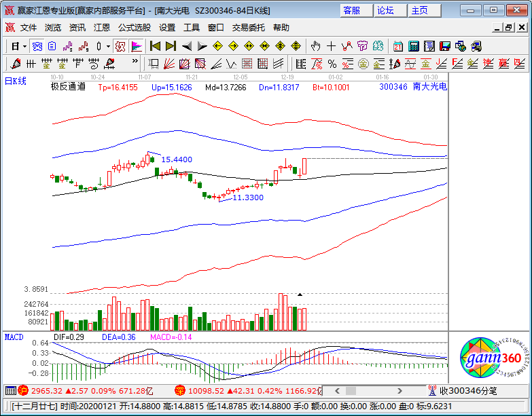532x416 pixels.
Task: Click the 极反通道 indicator name
Action: [68, 87]
